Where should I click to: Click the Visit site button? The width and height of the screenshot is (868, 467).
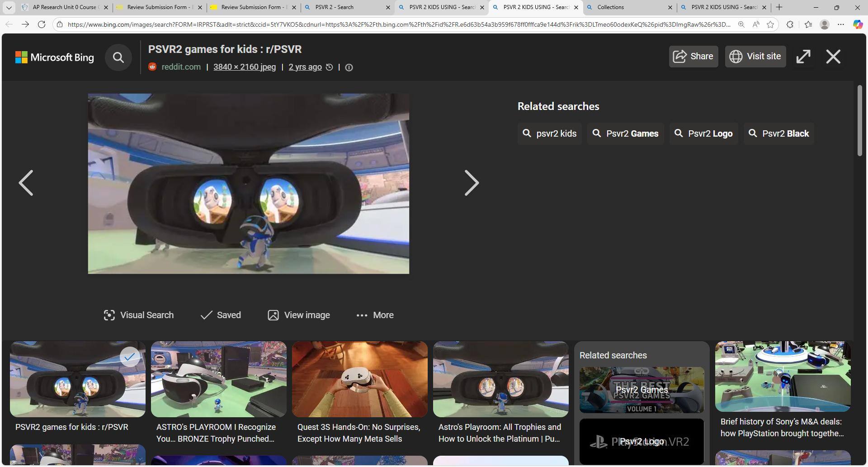pos(755,57)
